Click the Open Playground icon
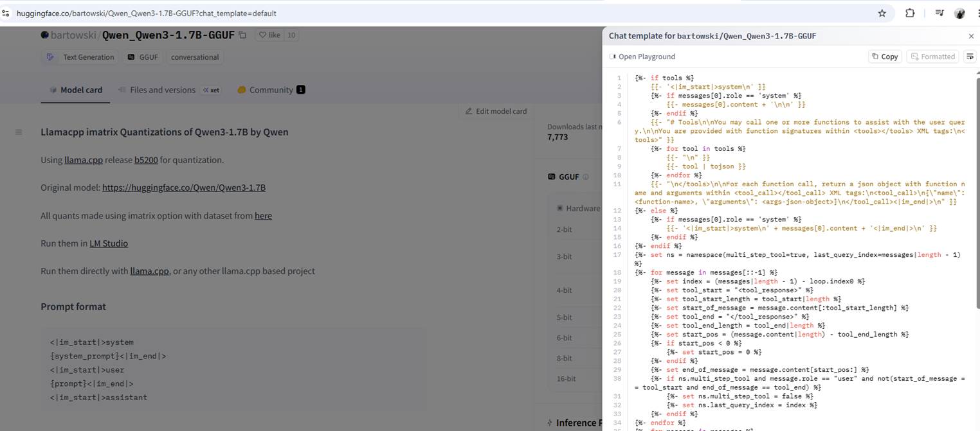Viewport: 980px width, 431px height. tap(613, 57)
